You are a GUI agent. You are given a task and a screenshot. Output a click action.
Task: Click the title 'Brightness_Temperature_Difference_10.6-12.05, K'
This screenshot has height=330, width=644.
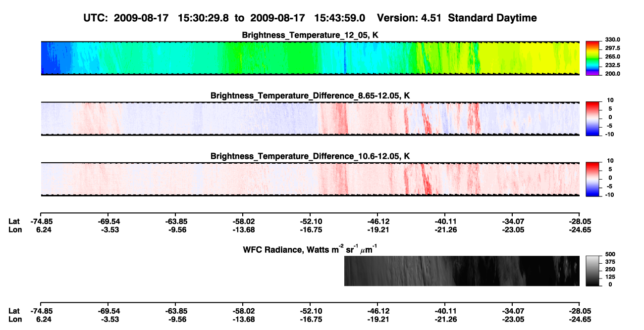tap(310, 156)
